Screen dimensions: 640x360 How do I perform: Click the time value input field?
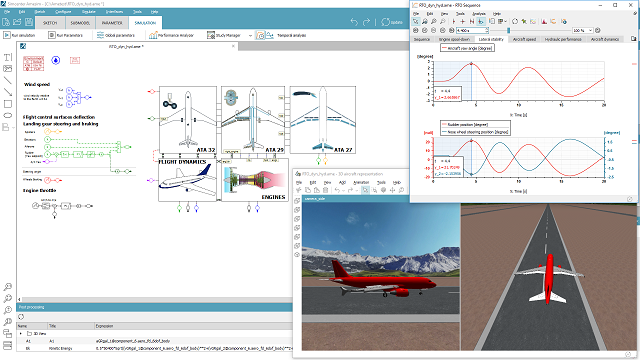[x=472, y=30]
